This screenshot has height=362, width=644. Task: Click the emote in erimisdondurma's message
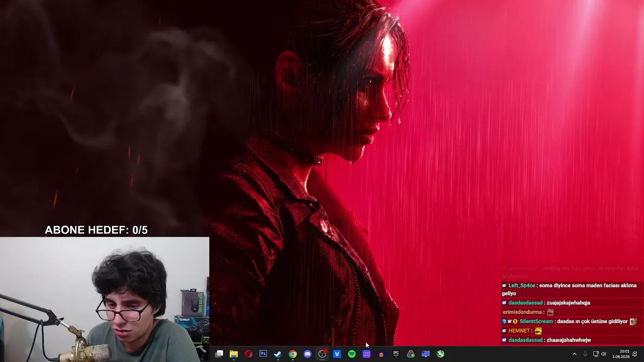coord(550,312)
